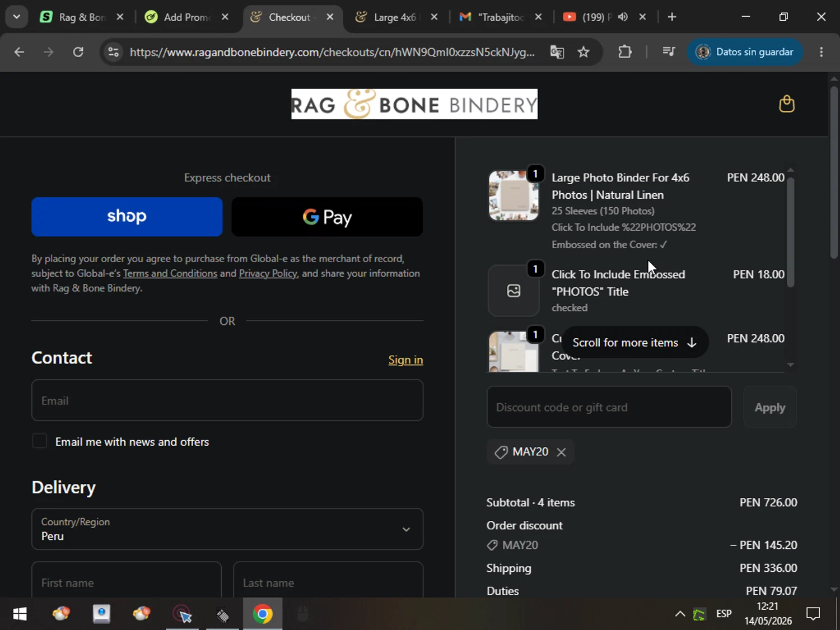This screenshot has height=630, width=840.
Task: Expand the Country/Region dropdown
Action: (x=227, y=529)
